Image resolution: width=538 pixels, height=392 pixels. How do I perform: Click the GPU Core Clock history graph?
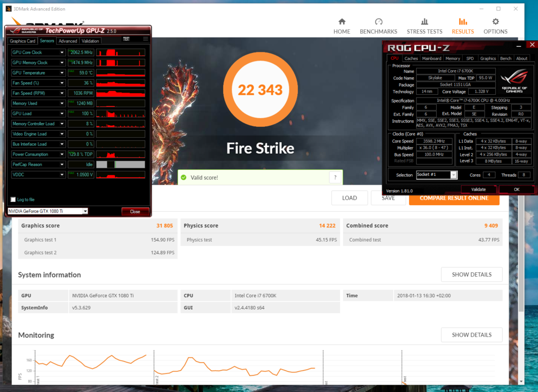(x=120, y=52)
